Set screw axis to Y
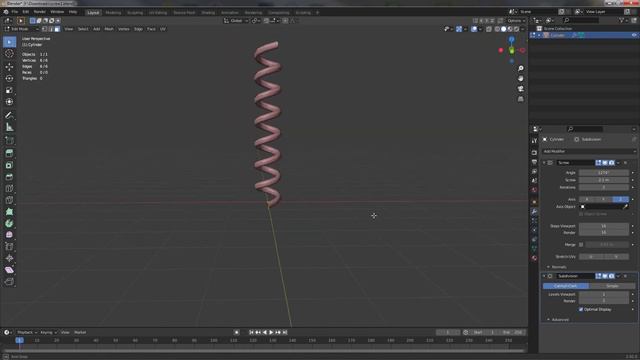 click(604, 199)
